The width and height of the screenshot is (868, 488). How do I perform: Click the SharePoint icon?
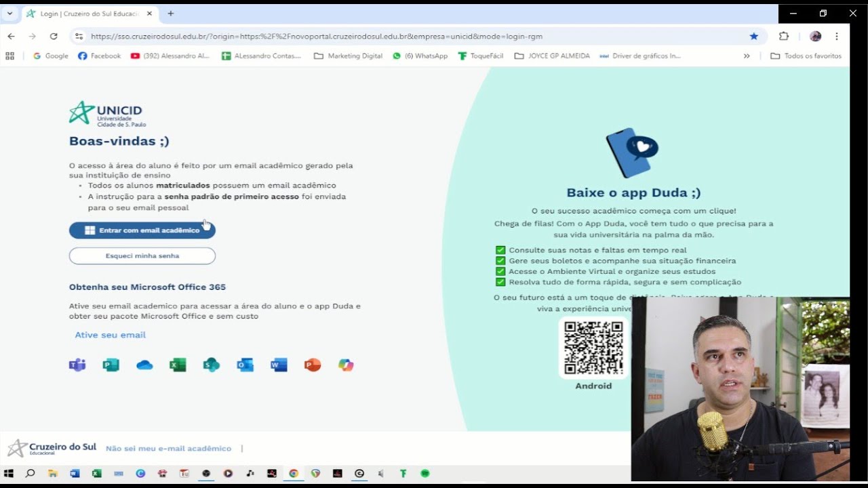click(212, 365)
